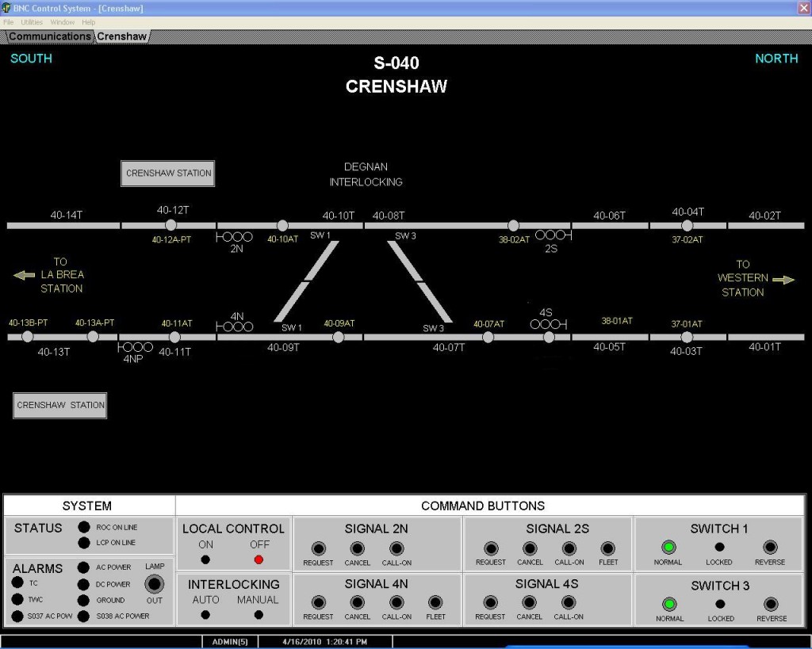Set Switch 1 to Reverse
This screenshot has height=649, width=812.
tap(770, 548)
